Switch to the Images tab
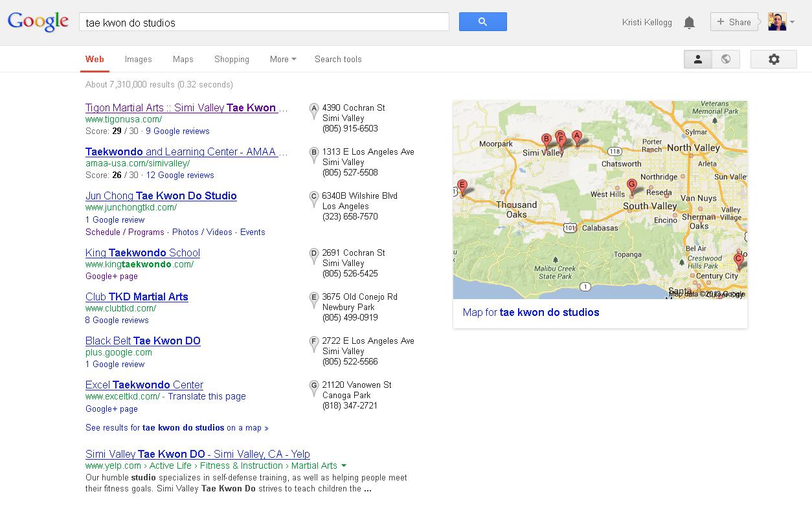This screenshot has width=812, height=505. click(139, 59)
